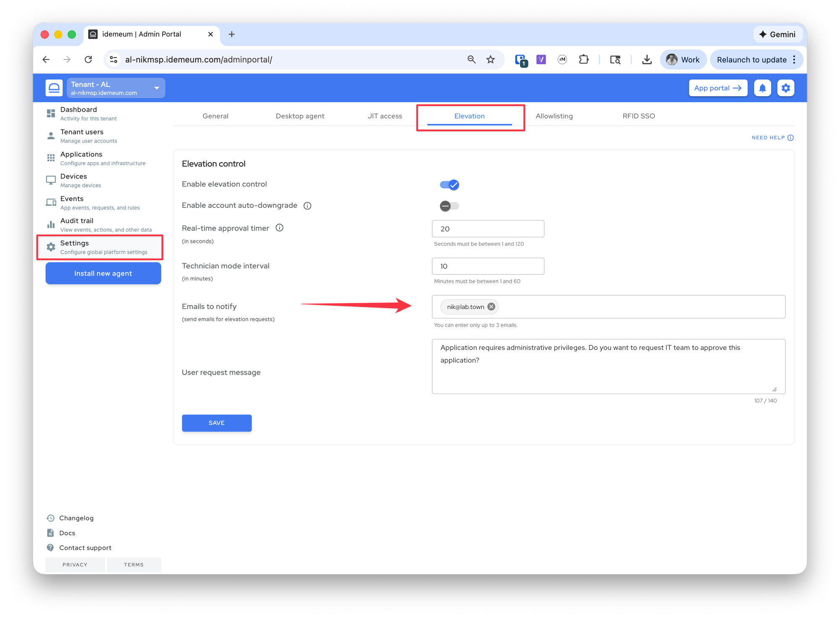The width and height of the screenshot is (840, 618).
Task: Open the Work profile menu
Action: click(x=683, y=60)
